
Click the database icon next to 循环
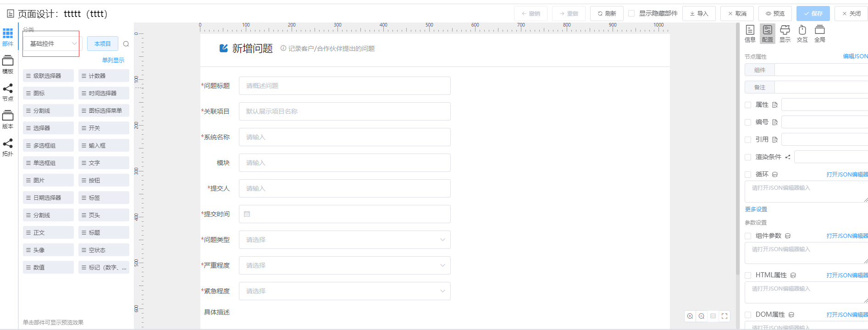click(x=775, y=175)
